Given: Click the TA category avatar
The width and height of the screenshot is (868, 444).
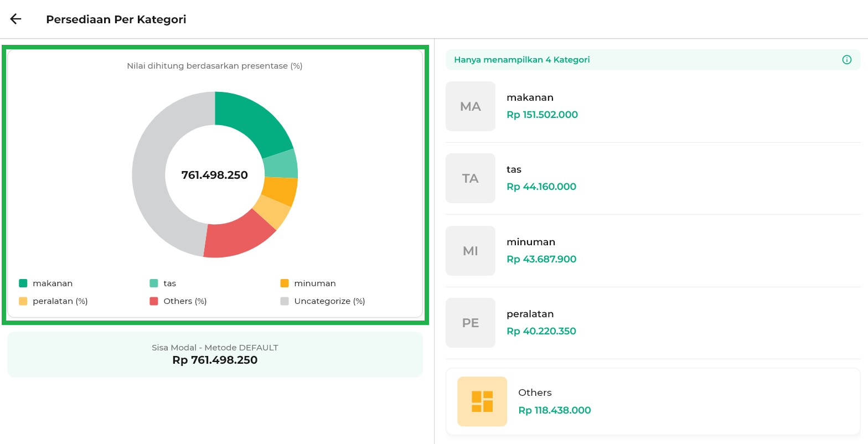Looking at the screenshot, I should 470,178.
